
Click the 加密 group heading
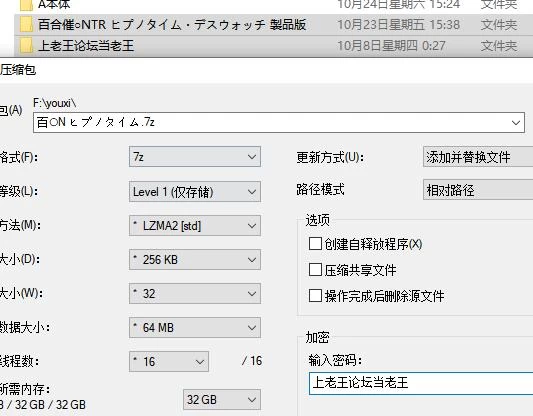317,337
